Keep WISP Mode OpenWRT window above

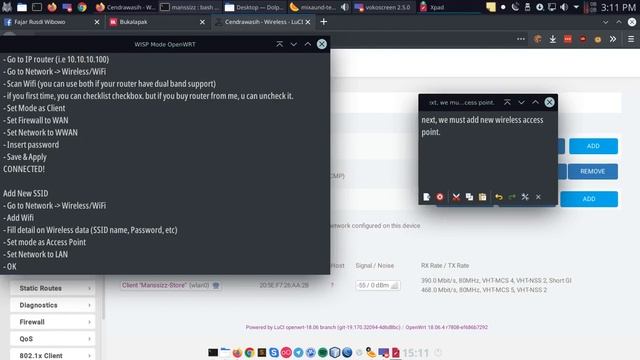[280, 44]
